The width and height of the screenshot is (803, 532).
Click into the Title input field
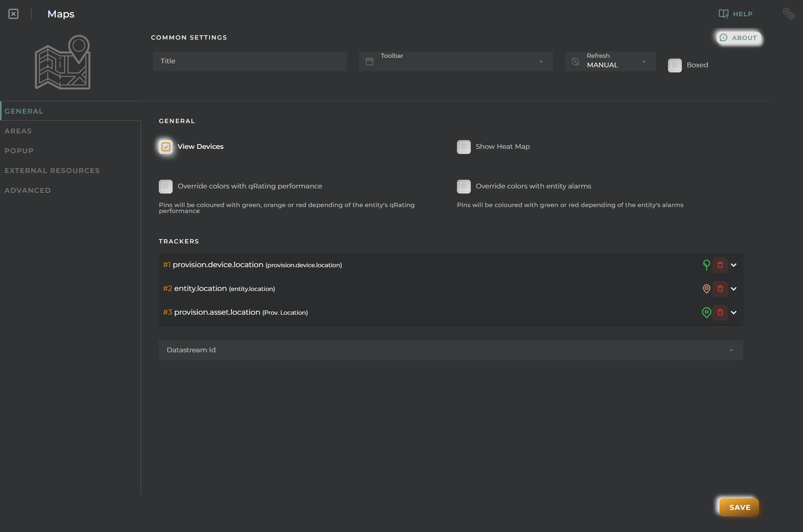250,61
